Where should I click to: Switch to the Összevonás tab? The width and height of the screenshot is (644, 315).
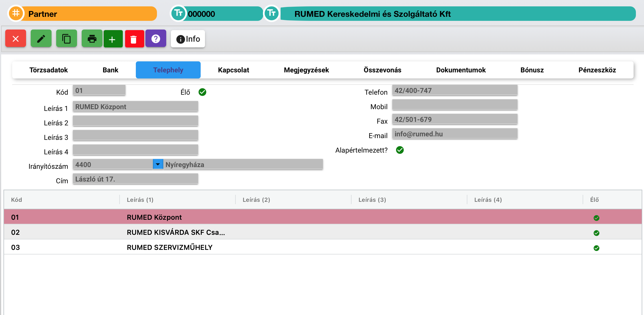[x=383, y=70]
